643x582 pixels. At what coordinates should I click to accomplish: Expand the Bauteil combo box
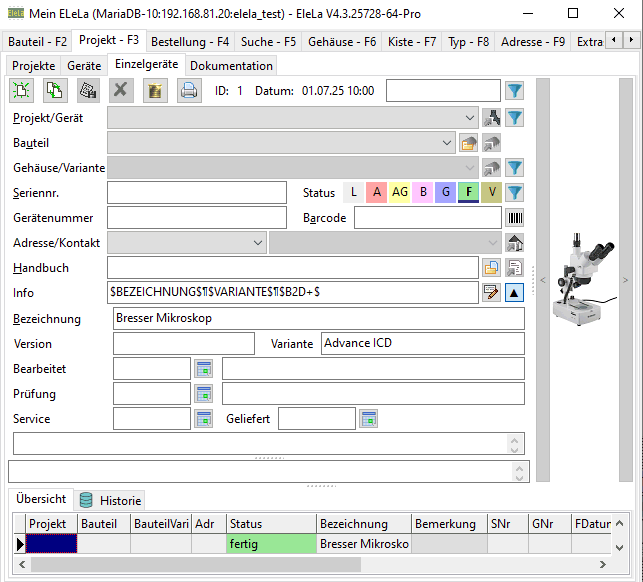tap(448, 143)
